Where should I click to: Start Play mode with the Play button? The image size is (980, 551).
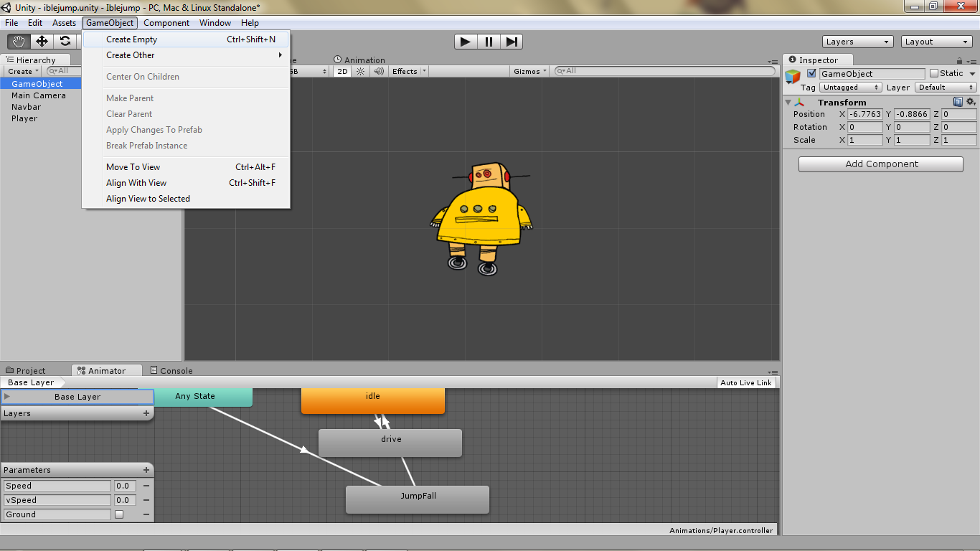466,42
